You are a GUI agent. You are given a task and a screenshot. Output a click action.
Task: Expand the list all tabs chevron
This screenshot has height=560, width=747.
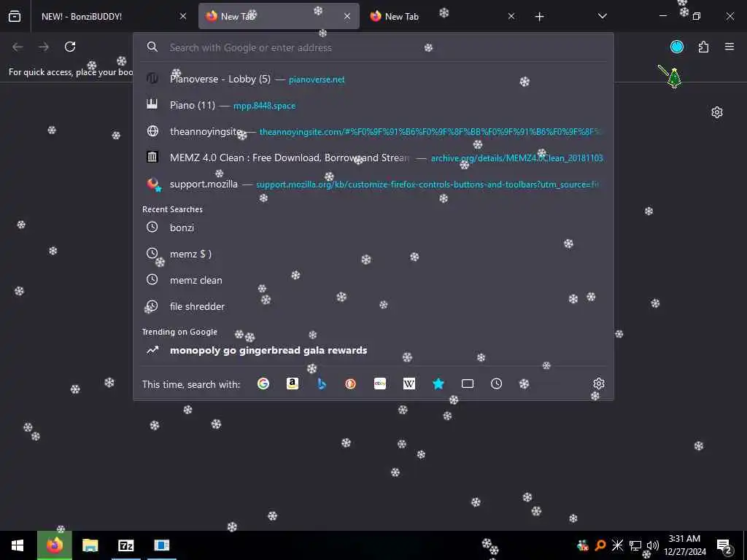(602, 16)
